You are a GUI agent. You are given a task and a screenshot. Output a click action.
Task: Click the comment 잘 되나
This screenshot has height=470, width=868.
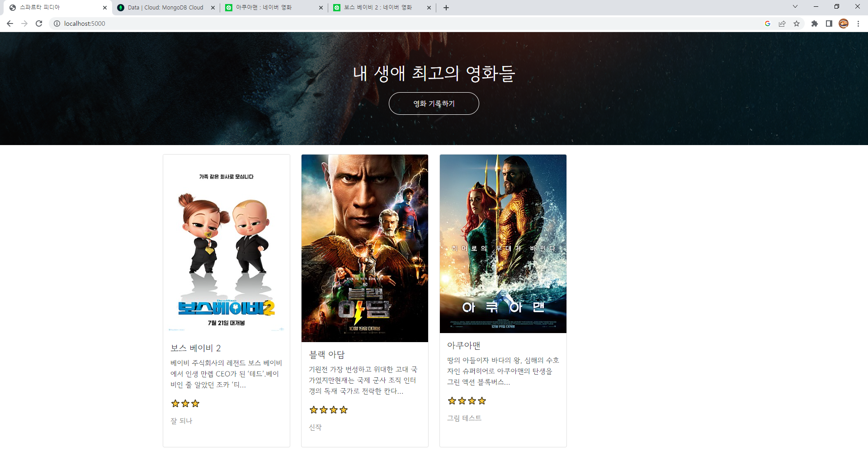point(181,421)
